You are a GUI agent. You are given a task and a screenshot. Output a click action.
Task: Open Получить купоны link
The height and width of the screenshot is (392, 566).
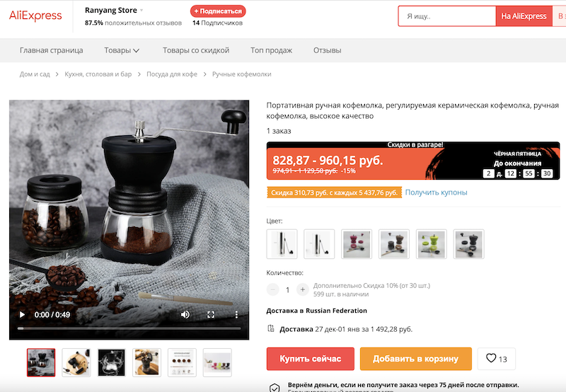click(x=436, y=192)
